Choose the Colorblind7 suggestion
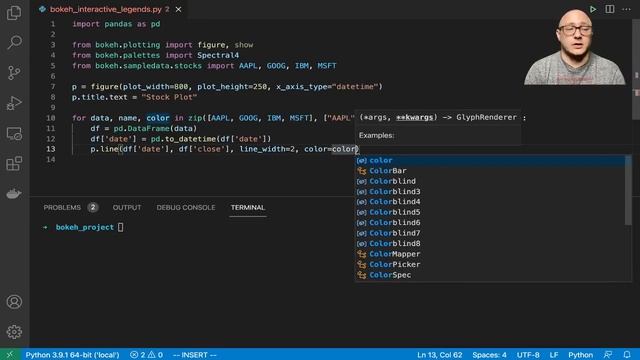Image resolution: width=640 pixels, height=360 pixels. click(x=490, y=233)
